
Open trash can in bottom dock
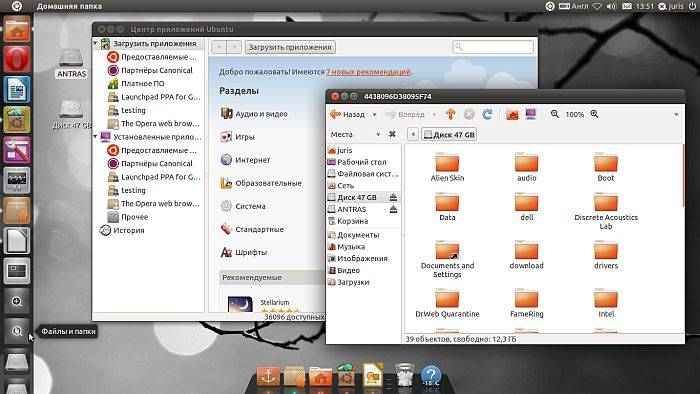[405, 375]
